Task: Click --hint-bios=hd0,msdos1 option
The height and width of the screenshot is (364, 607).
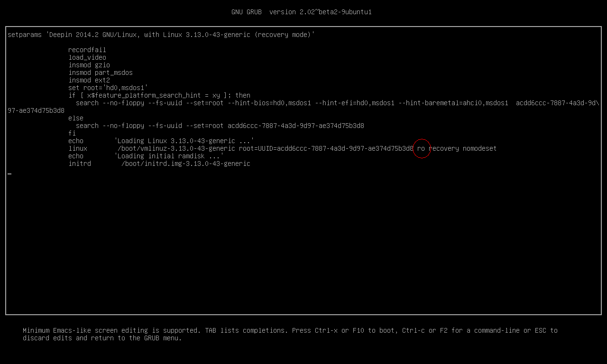Action: coord(269,103)
